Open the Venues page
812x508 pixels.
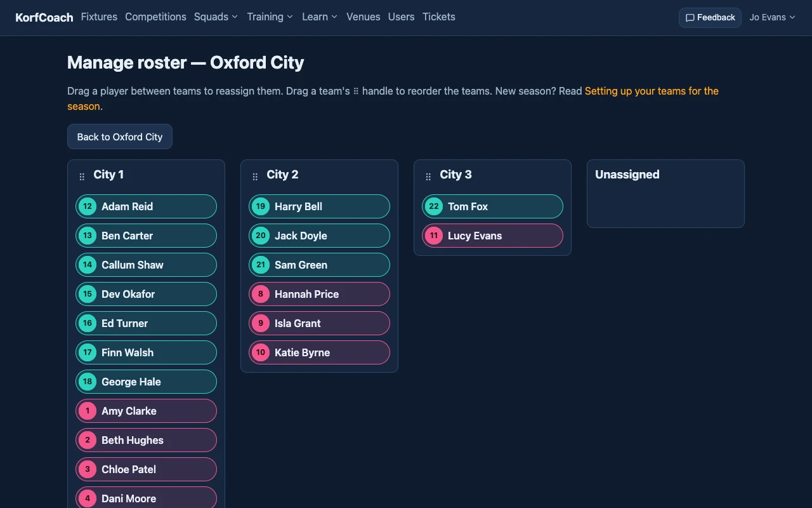[x=363, y=17]
